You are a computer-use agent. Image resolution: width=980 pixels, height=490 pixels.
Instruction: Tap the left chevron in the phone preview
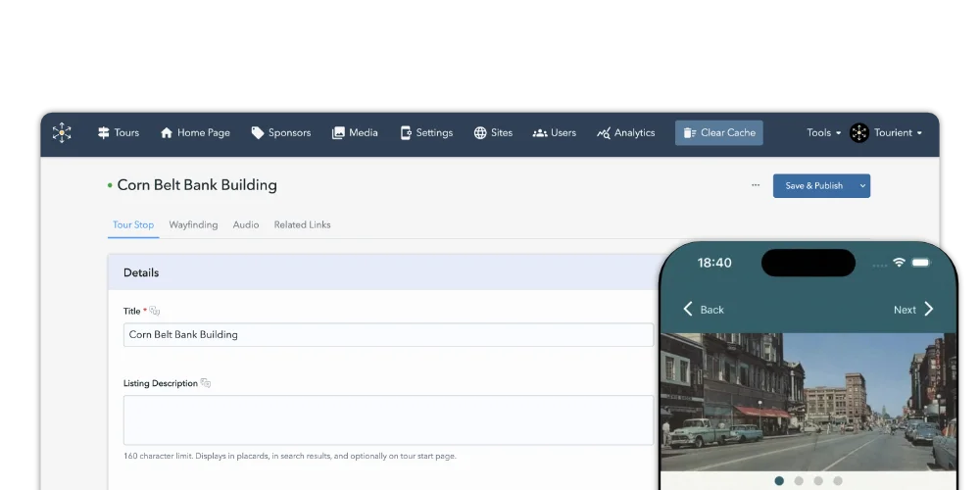pyautogui.click(x=688, y=309)
